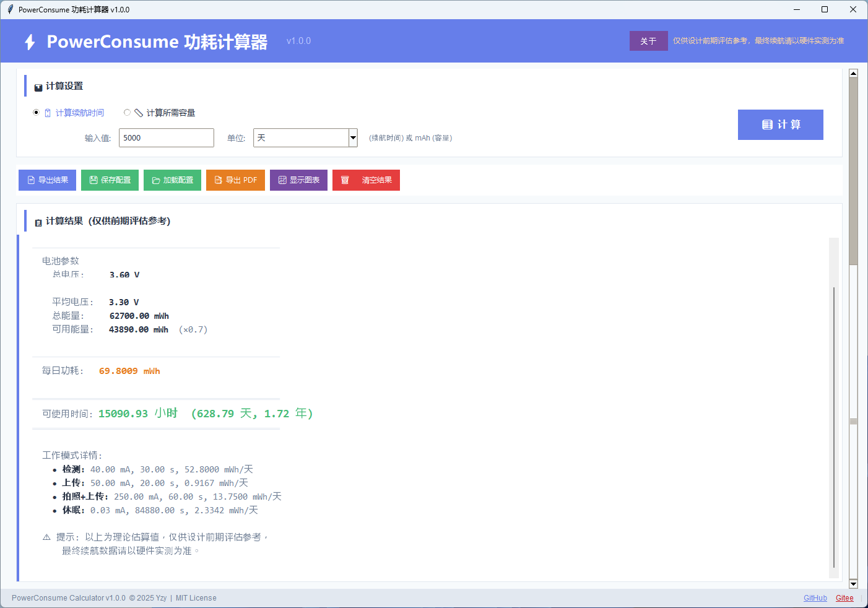Image resolution: width=868 pixels, height=608 pixels.
Task: Click the export file icon in 导出结果
Action: pos(31,180)
